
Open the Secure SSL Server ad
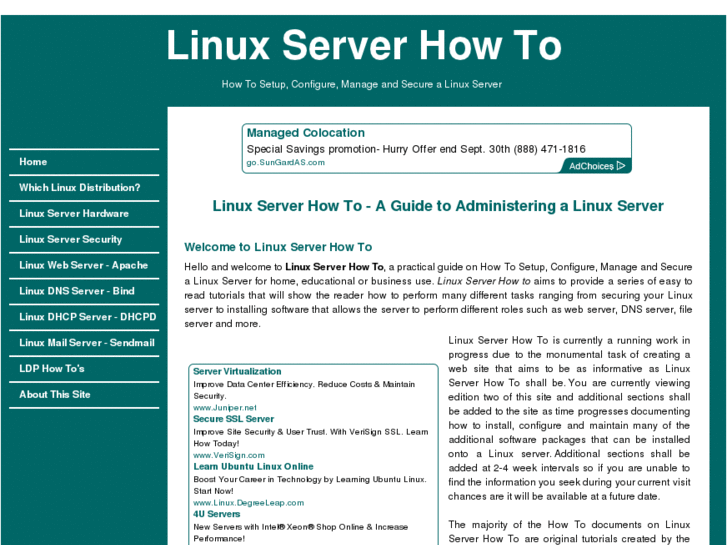pos(234,419)
